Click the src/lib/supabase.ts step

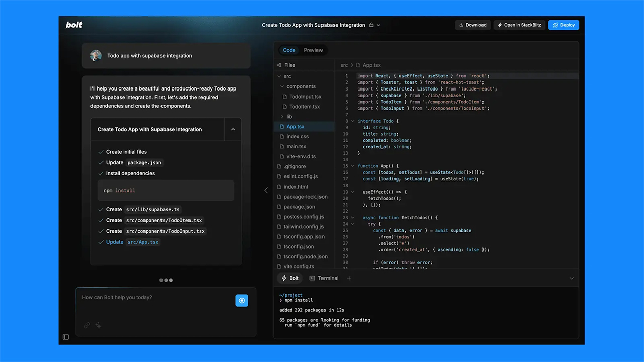[152, 209]
